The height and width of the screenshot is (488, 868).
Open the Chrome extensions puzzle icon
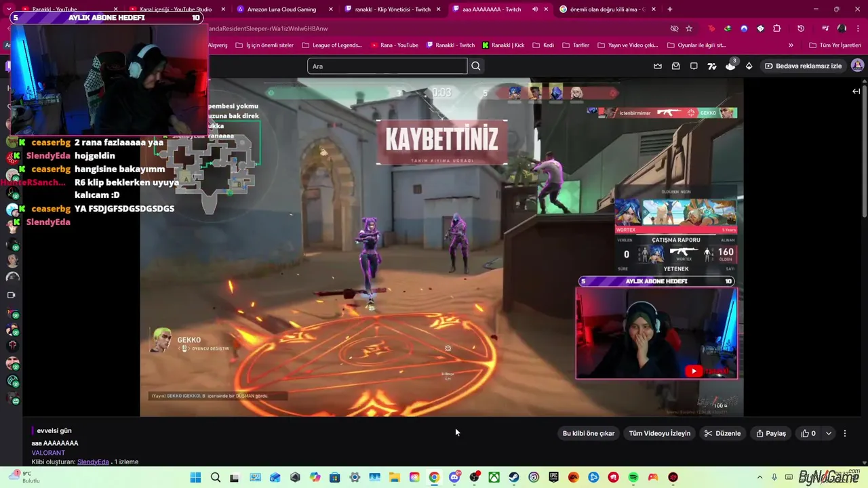[x=777, y=28]
